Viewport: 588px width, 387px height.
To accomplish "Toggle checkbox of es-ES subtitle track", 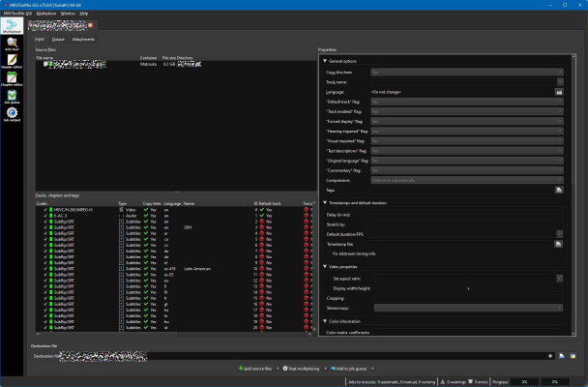I will coord(45,275).
